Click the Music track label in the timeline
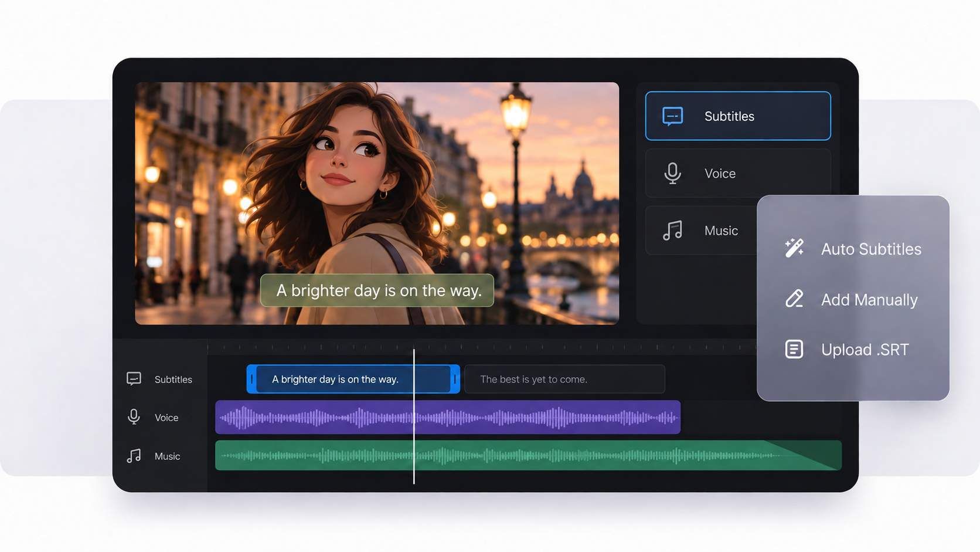The width and height of the screenshot is (980, 552). click(x=167, y=456)
